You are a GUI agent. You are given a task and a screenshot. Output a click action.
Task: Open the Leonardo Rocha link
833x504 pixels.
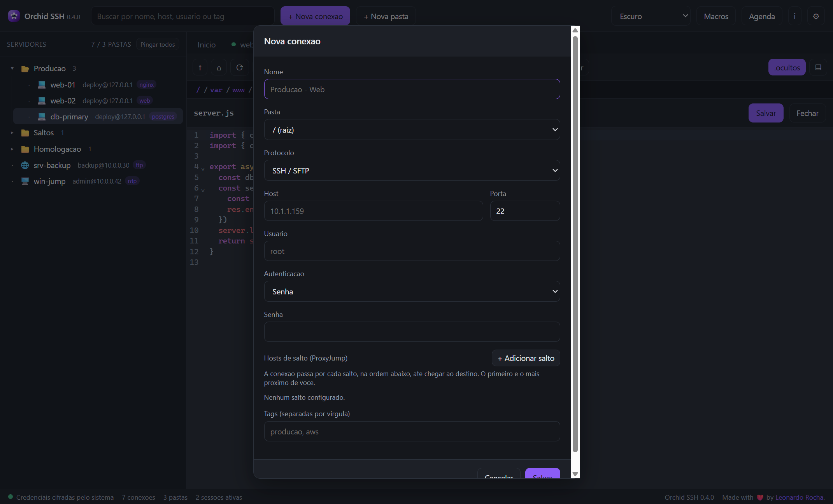point(799,497)
